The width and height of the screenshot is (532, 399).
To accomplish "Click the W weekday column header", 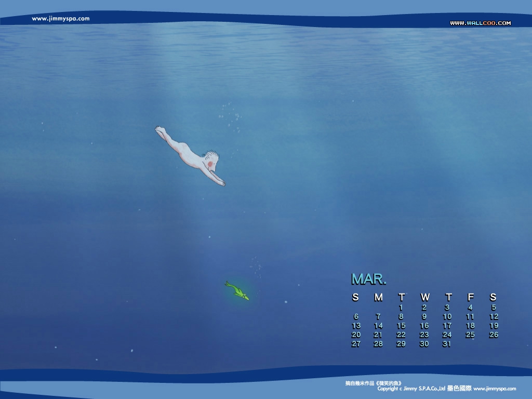I will pyautogui.click(x=424, y=297).
